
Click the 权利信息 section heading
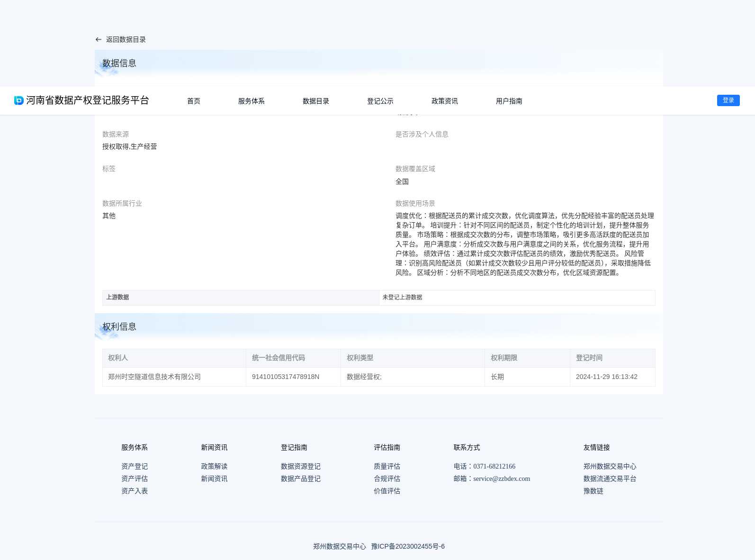tap(119, 327)
